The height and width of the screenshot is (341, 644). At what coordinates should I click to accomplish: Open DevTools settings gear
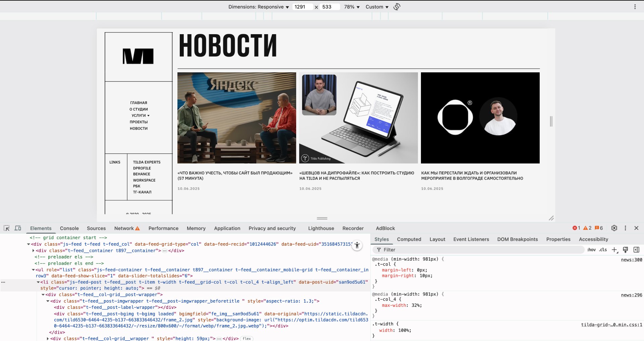point(614,228)
